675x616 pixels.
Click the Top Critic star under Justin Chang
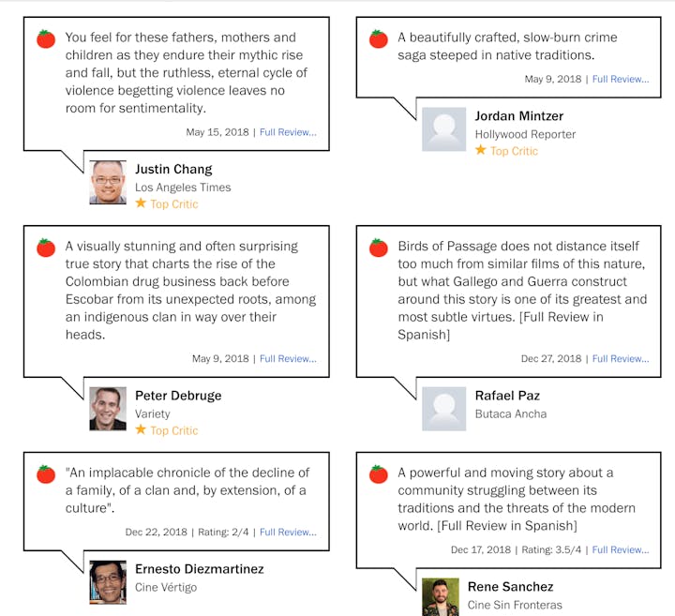[141, 203]
